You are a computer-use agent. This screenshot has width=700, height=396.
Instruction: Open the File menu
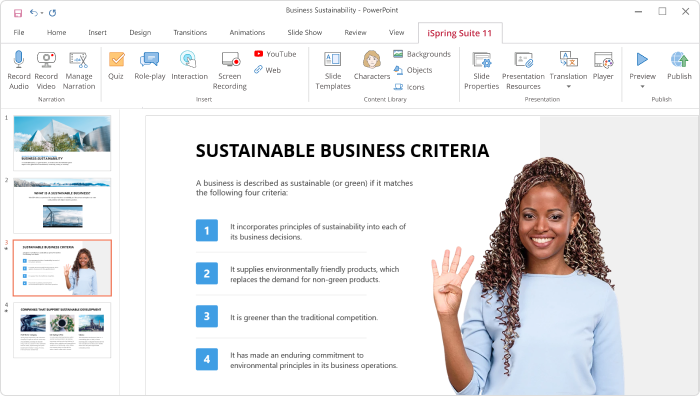(19, 33)
